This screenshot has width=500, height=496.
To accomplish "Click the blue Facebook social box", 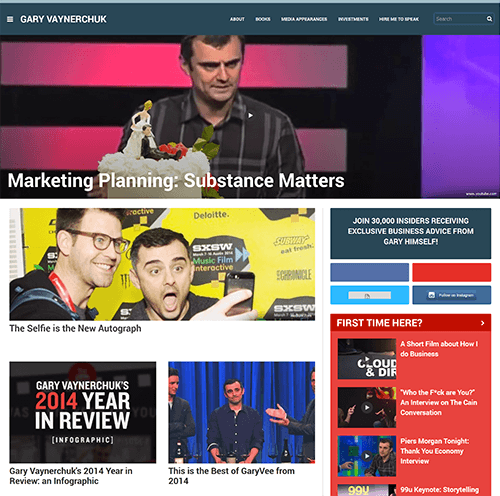I will (370, 272).
